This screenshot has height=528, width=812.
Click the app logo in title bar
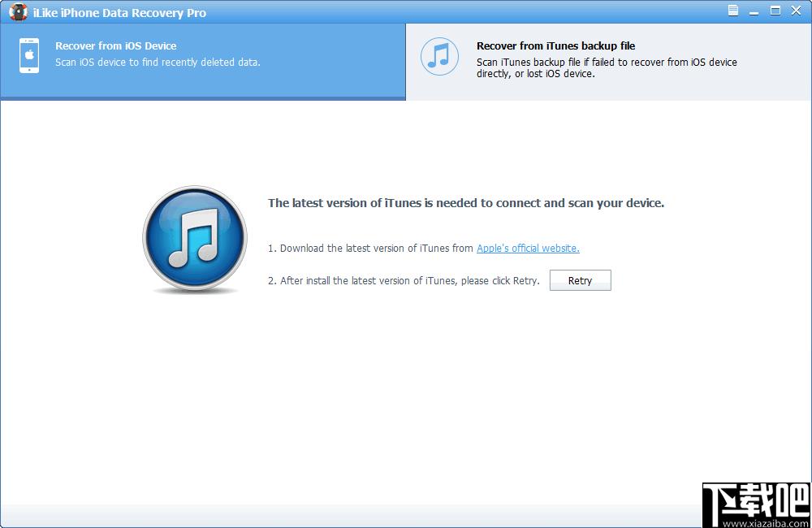[18, 12]
